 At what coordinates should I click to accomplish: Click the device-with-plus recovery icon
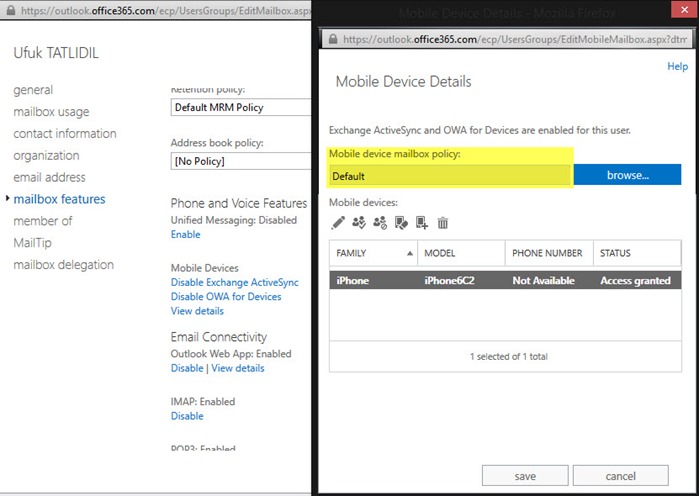tap(422, 222)
